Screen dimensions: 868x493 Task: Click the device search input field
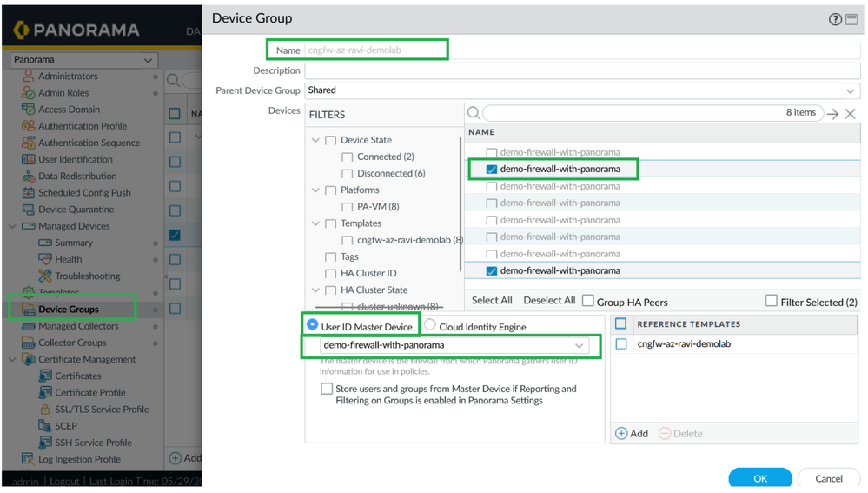653,113
